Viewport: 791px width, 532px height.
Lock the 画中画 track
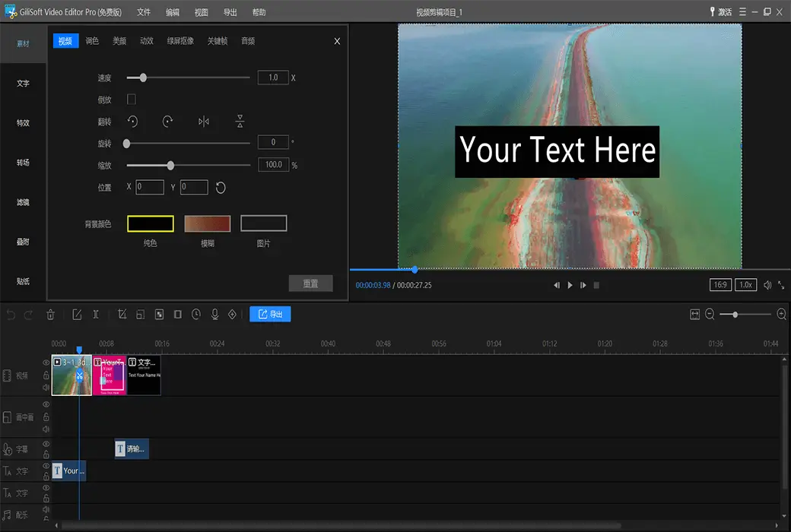click(46, 417)
